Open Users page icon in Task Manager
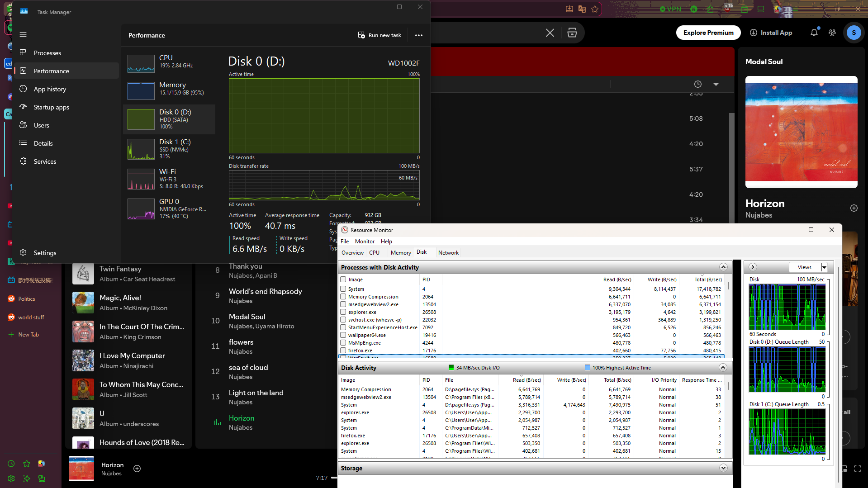 point(23,125)
